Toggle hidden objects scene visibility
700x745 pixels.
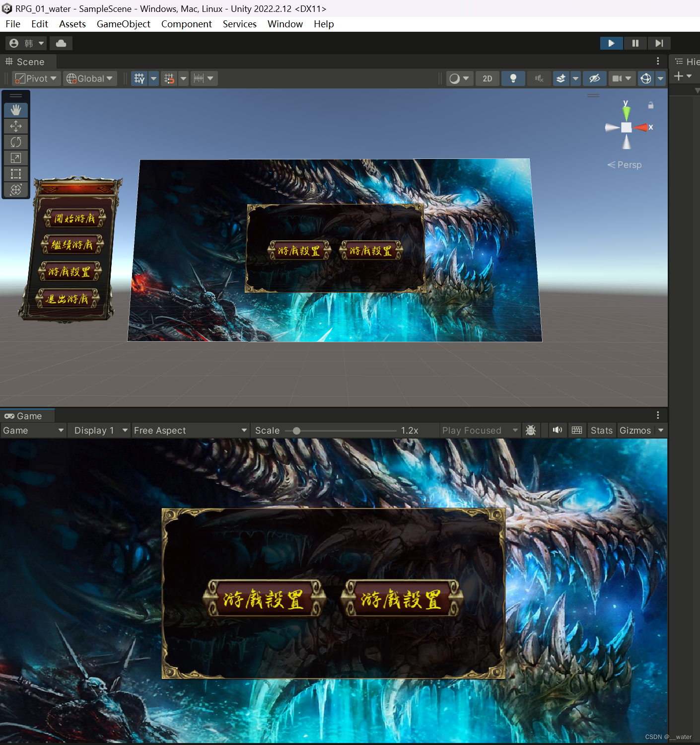[x=594, y=78]
